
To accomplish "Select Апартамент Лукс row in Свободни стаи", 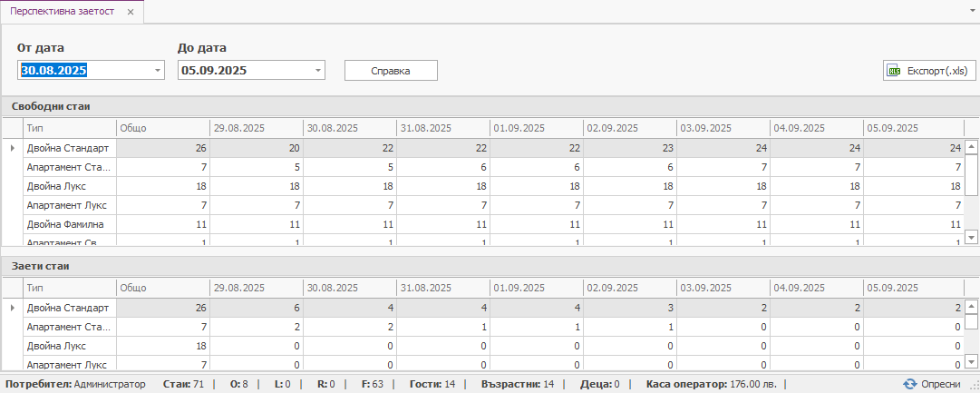I will [x=68, y=204].
